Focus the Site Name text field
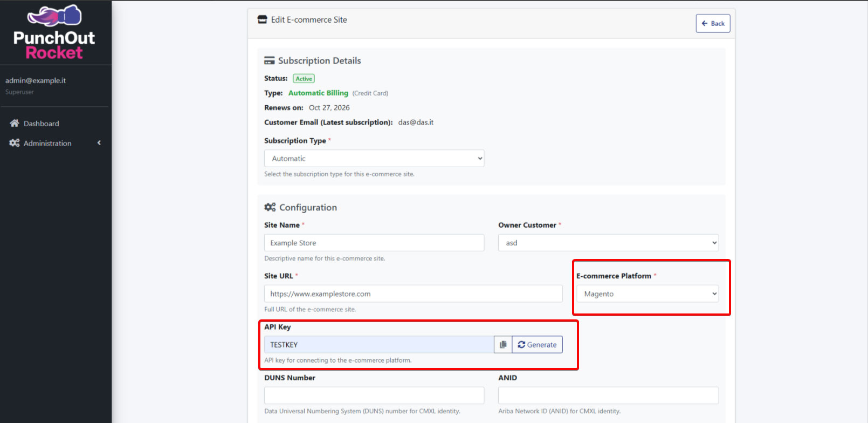 (x=374, y=243)
